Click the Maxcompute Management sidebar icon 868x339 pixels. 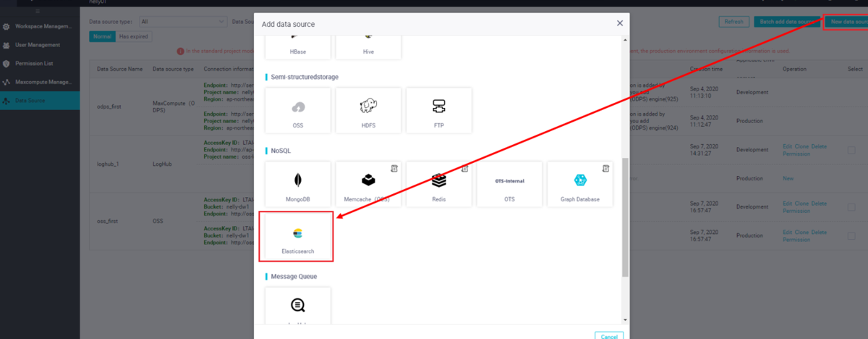7,83
